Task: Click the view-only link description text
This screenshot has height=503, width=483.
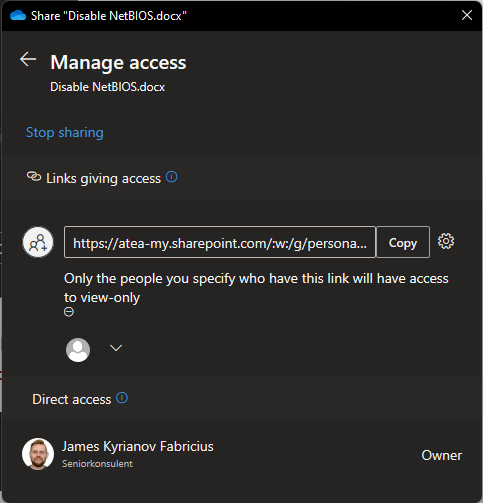Action: click(x=256, y=288)
